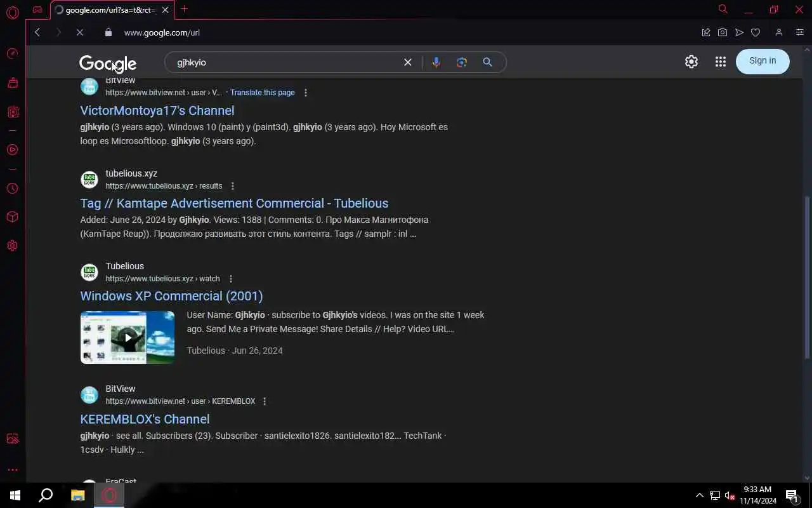Open a new tab with plus button
This screenshot has width=812, height=508.
click(x=184, y=9)
